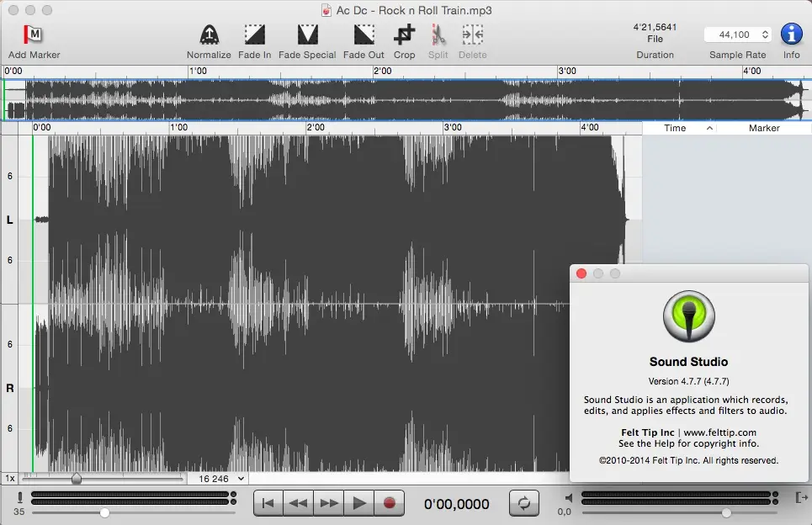Click the Duration label in the toolbar
The width and height of the screenshot is (812, 525).
[x=655, y=55]
